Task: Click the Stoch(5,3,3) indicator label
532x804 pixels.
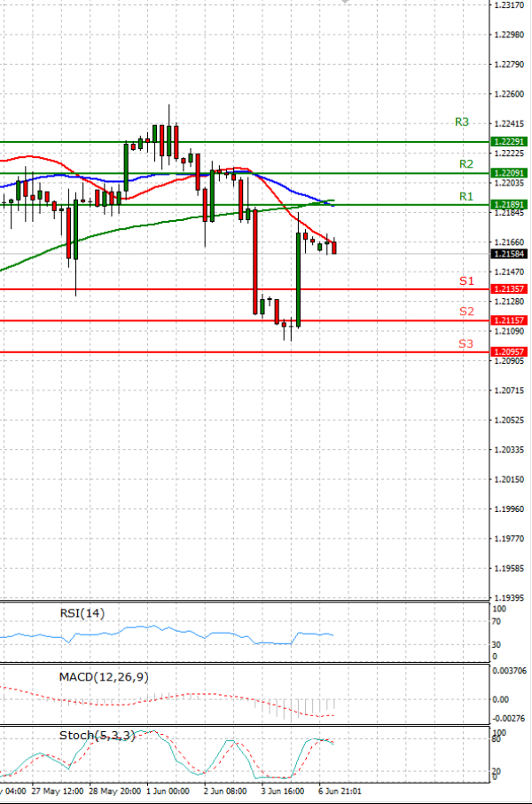Action: pyautogui.click(x=97, y=736)
